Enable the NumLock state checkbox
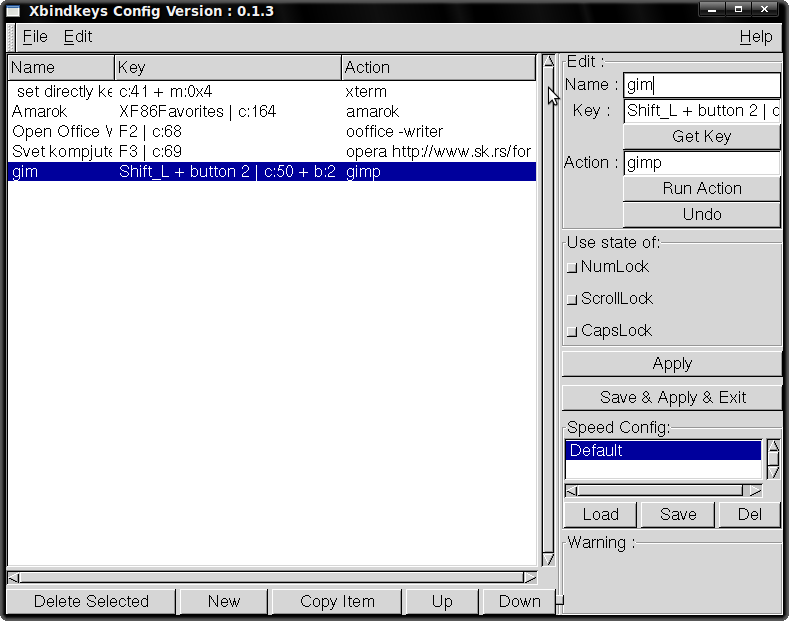Screen dimensions: 789x621 pos(572,267)
